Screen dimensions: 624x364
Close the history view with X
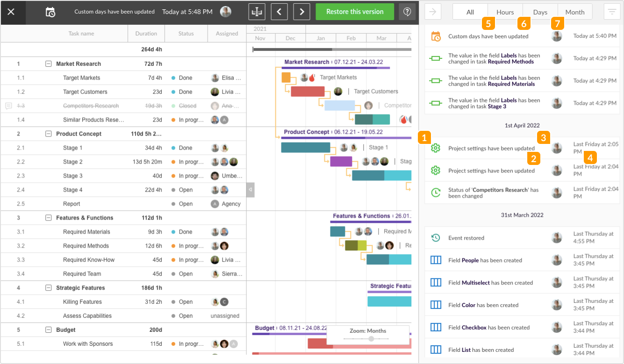(11, 12)
